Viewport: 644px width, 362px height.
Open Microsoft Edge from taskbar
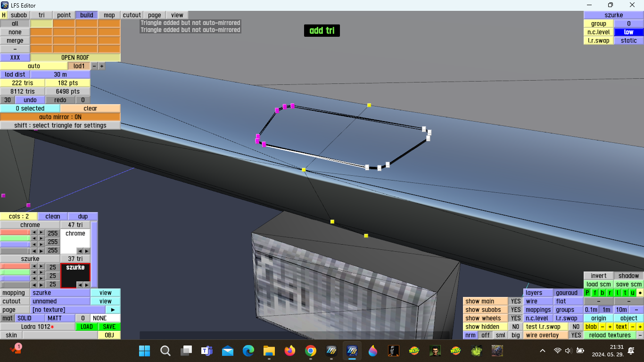pos(248,351)
